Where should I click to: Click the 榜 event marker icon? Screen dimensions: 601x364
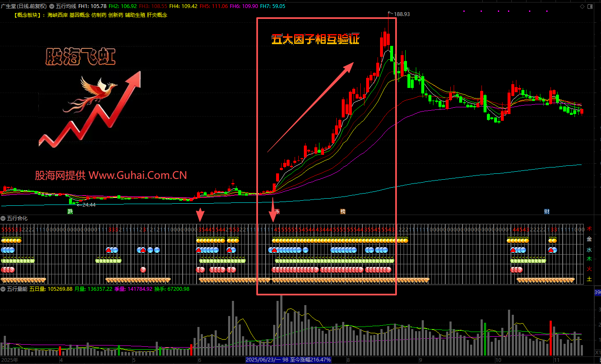[343, 211]
